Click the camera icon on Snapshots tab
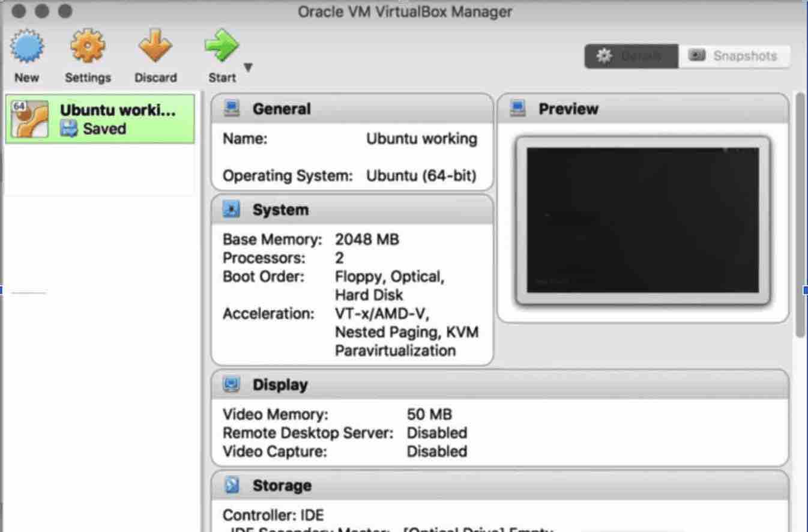The image size is (808, 532). click(x=696, y=55)
